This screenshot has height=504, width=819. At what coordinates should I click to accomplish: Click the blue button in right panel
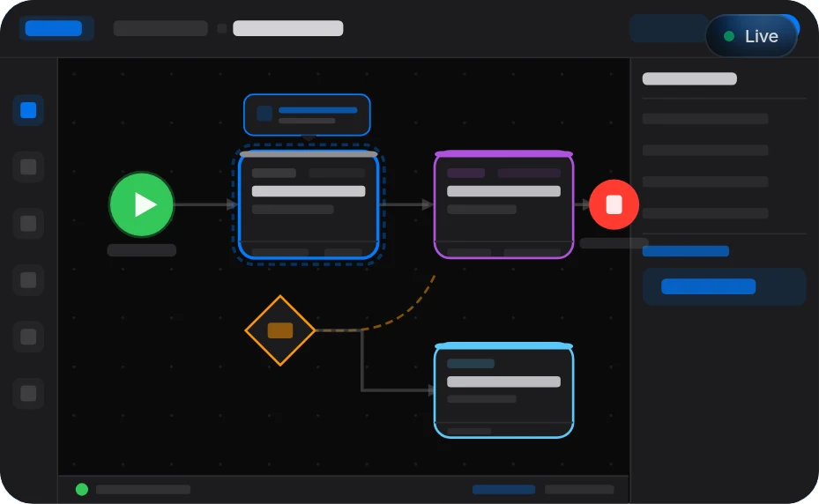pyautogui.click(x=724, y=286)
